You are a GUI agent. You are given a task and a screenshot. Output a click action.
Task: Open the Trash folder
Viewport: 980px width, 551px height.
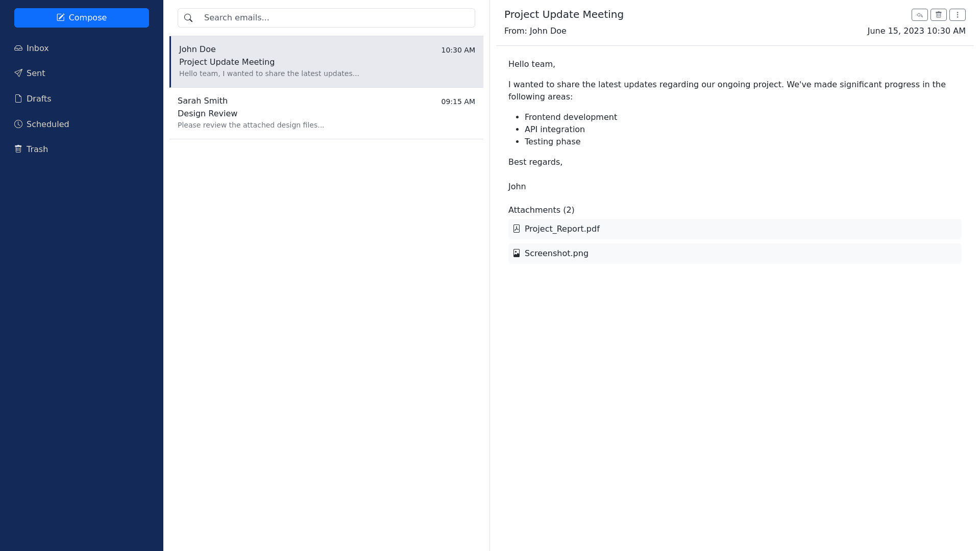click(37, 149)
